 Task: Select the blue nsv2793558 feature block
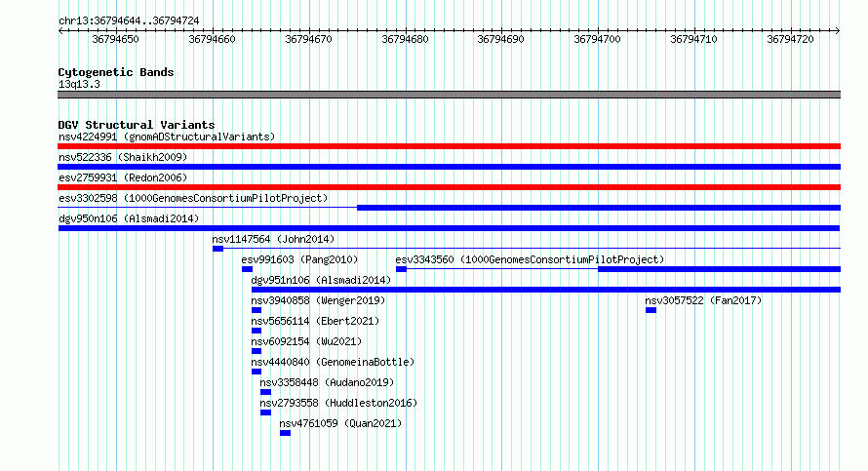[265, 412]
